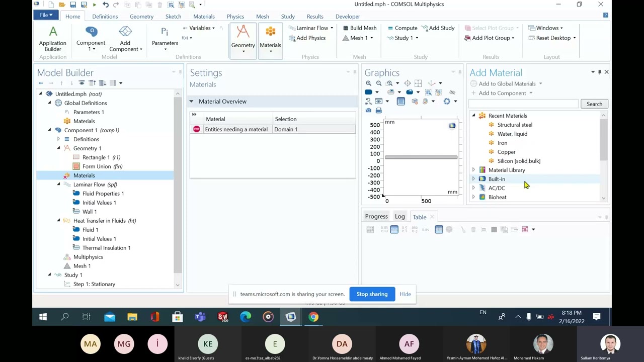Pin the Add Material window
The image size is (644, 362).
599,72
